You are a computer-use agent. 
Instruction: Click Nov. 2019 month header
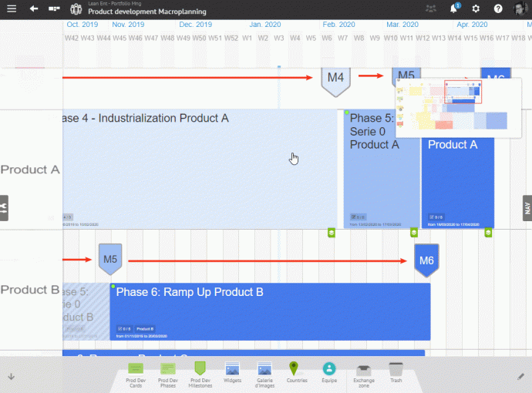[x=128, y=25]
